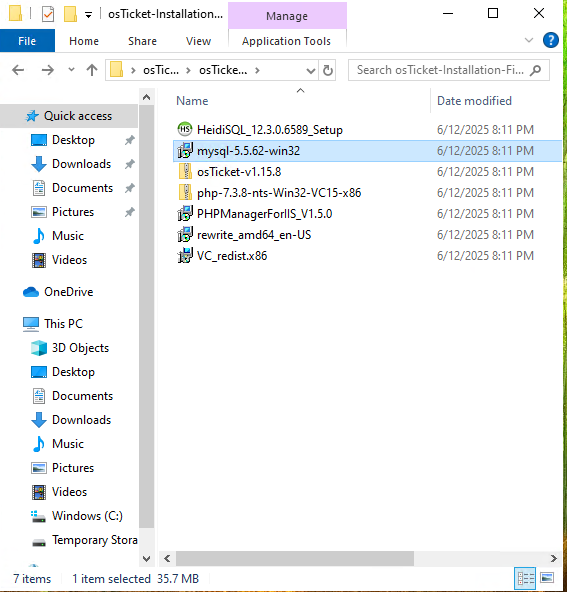Expand the ribbon with the chevron
Viewport: 567px width, 592px height.
[x=529, y=40]
